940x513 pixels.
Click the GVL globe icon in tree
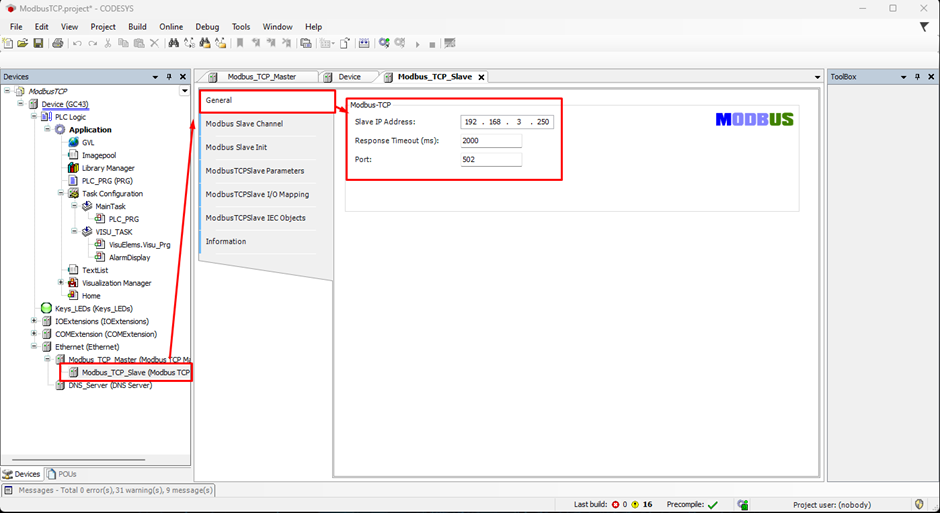click(73, 142)
